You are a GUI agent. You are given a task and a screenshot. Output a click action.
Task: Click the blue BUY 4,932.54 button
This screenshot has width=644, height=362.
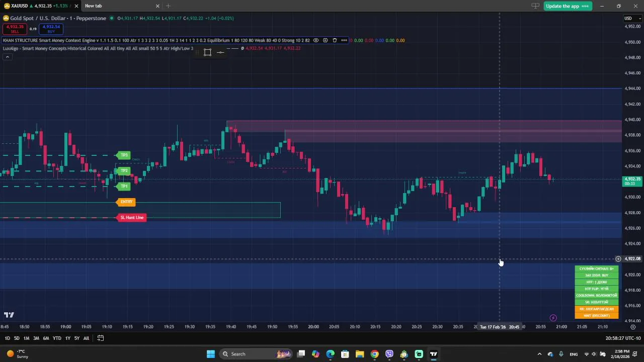point(51,29)
